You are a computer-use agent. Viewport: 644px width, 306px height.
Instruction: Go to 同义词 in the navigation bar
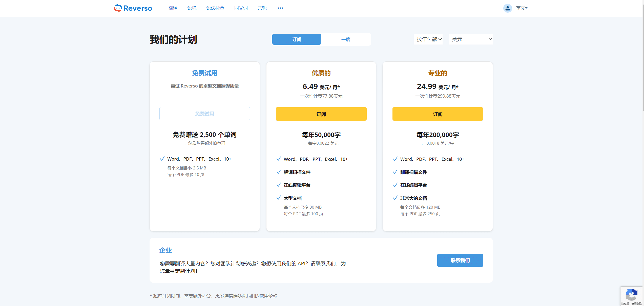pos(241,8)
